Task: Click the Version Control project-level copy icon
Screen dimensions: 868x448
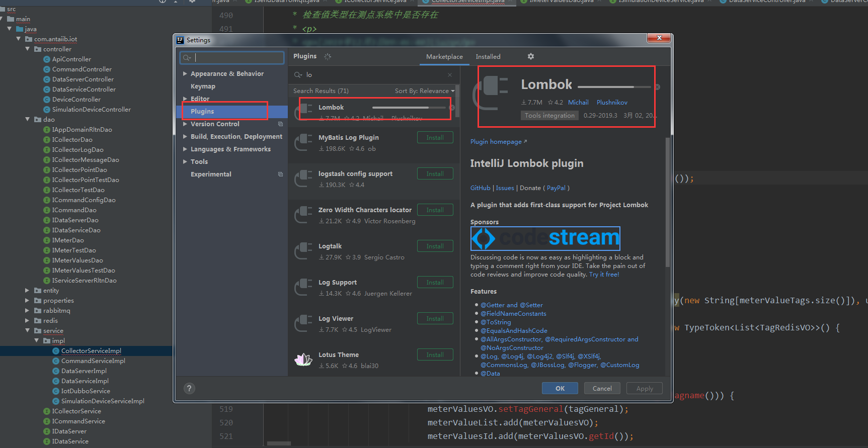Action: coord(281,124)
